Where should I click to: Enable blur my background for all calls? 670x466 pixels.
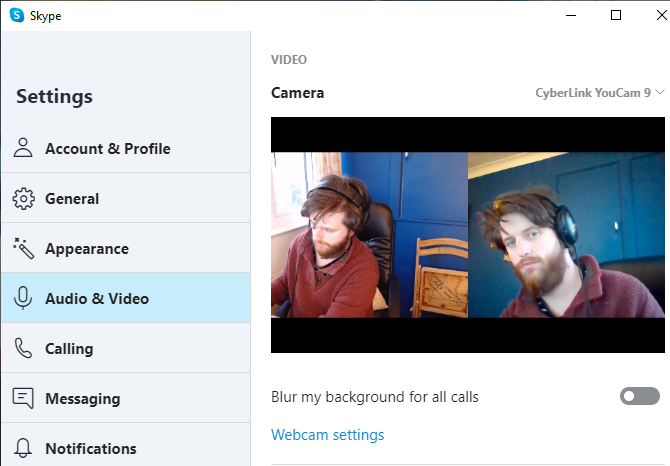pyautogui.click(x=639, y=397)
